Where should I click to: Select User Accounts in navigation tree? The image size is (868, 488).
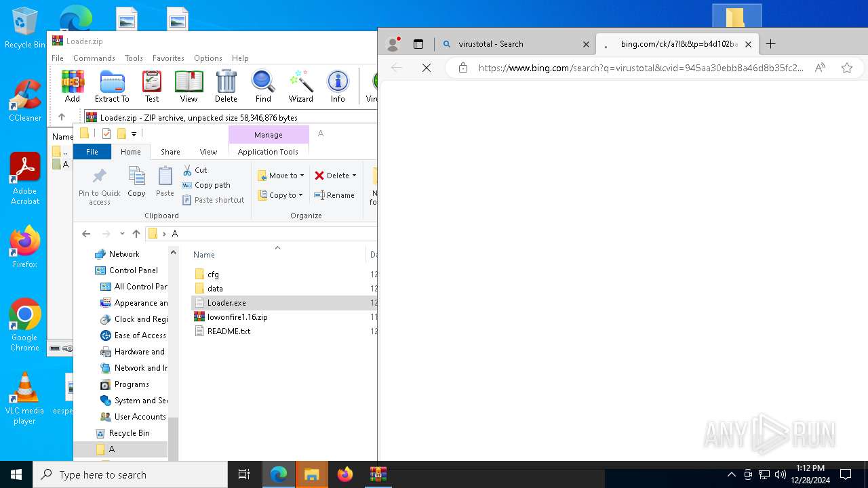pyautogui.click(x=140, y=417)
